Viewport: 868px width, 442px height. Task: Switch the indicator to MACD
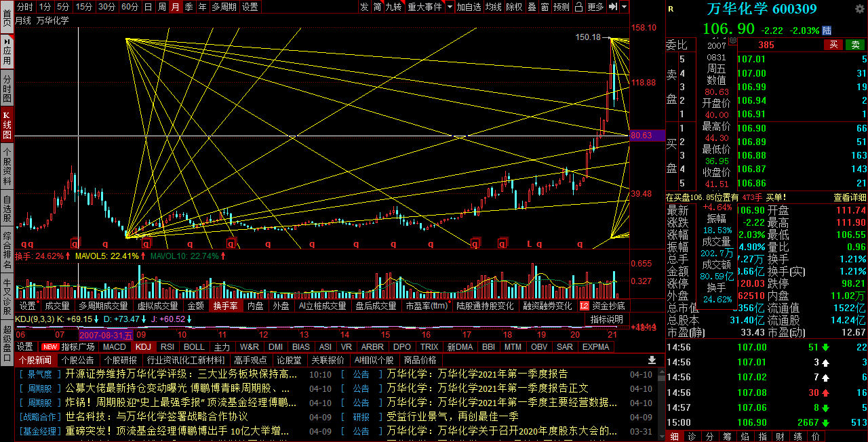[x=115, y=346]
